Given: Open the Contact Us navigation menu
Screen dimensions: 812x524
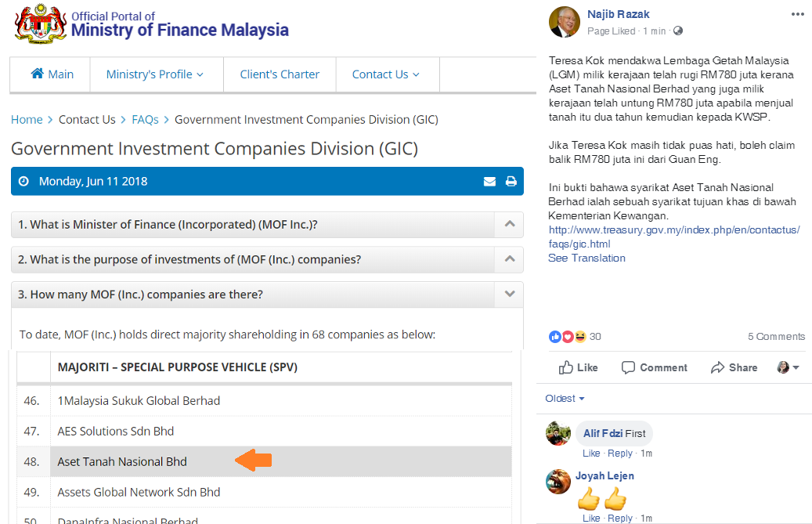Looking at the screenshot, I should (385, 74).
